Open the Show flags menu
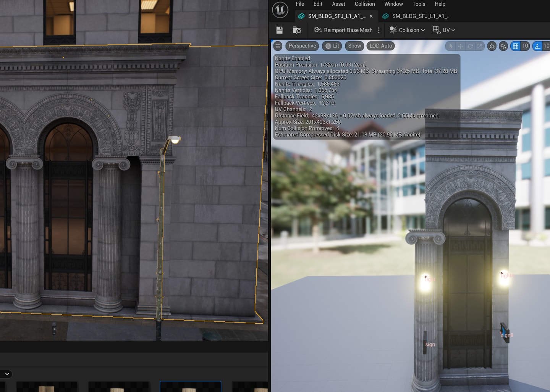 coord(354,46)
